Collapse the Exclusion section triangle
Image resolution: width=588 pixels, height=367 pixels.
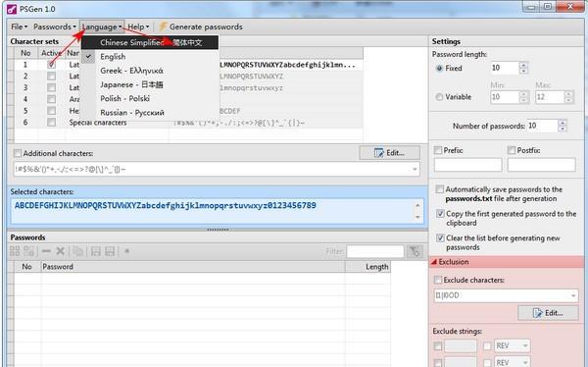click(x=434, y=262)
